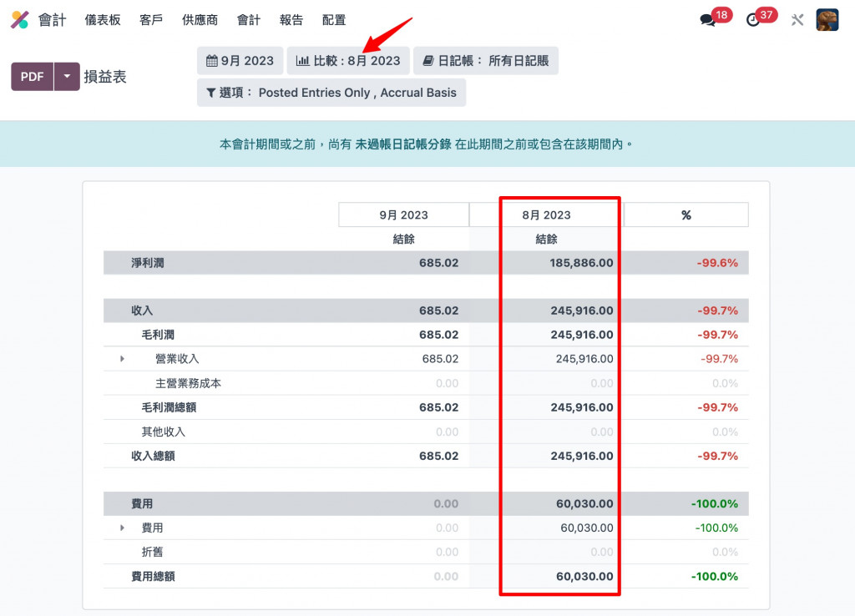Click the 收入總額 row label

point(153,456)
